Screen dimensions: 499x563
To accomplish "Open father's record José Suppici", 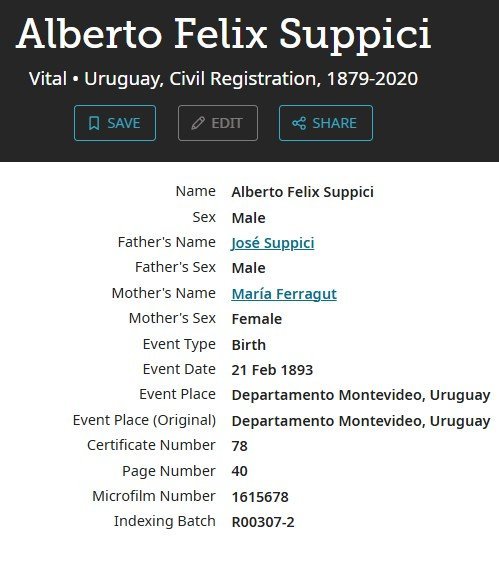I will (x=273, y=243).
